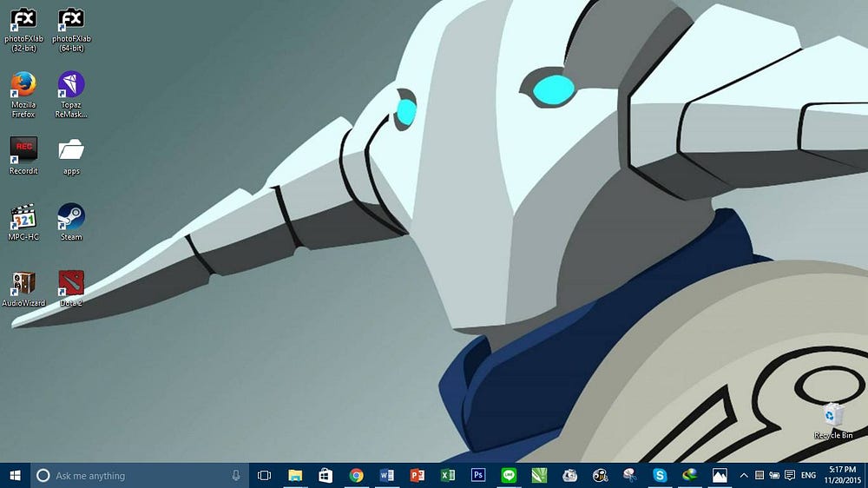Screen dimensions: 868x488
Task: Activate Cortana microphone voice input
Action: coord(236,475)
